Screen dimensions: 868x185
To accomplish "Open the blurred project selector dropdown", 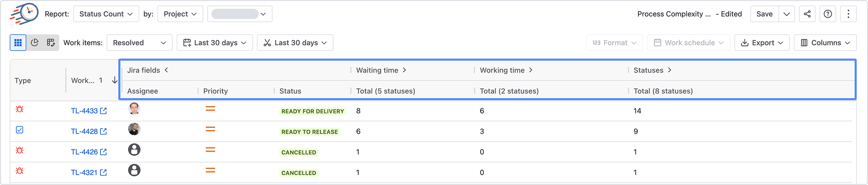I will (240, 14).
